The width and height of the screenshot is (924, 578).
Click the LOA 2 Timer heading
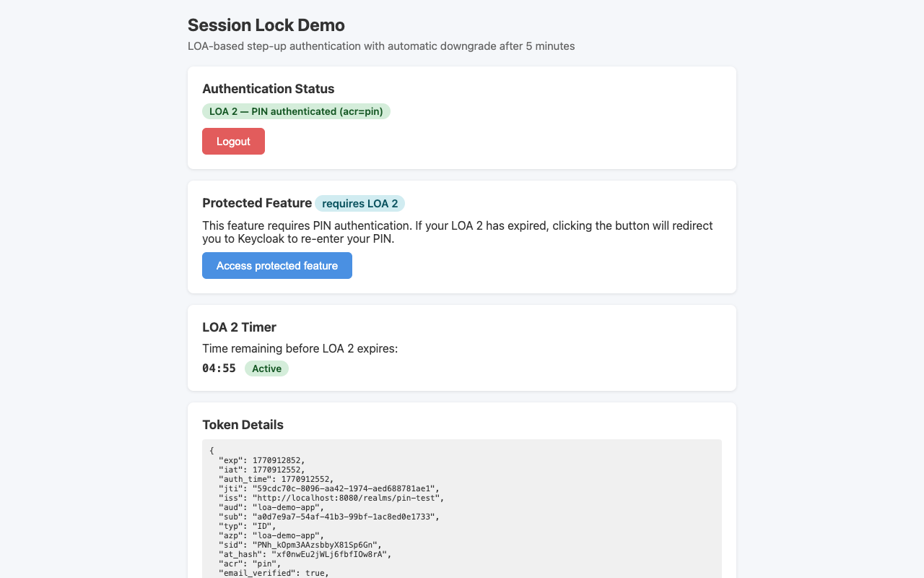coord(239,327)
